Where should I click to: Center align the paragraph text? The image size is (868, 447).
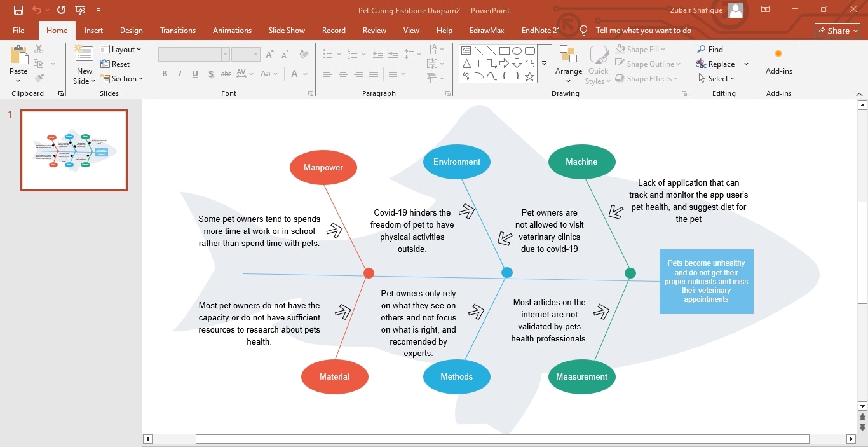coord(343,74)
